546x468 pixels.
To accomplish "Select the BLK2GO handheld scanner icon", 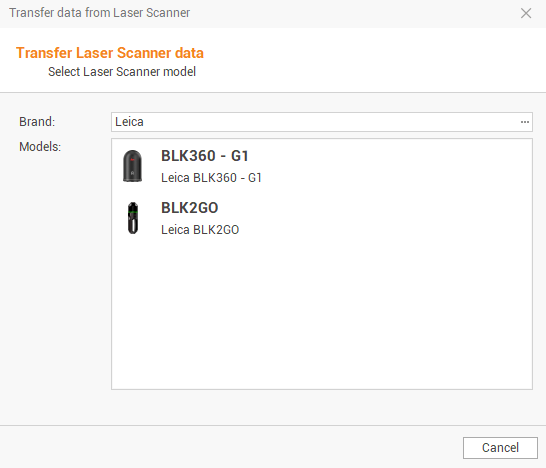I will pyautogui.click(x=133, y=218).
